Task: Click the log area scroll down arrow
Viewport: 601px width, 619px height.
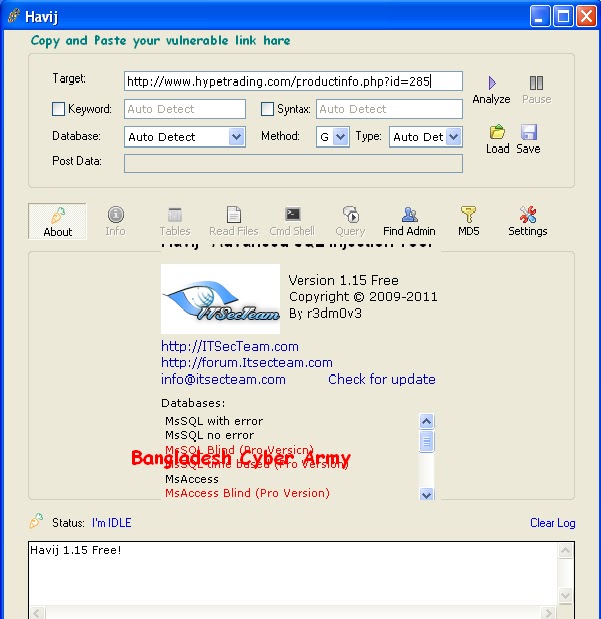Action: pyautogui.click(x=565, y=595)
